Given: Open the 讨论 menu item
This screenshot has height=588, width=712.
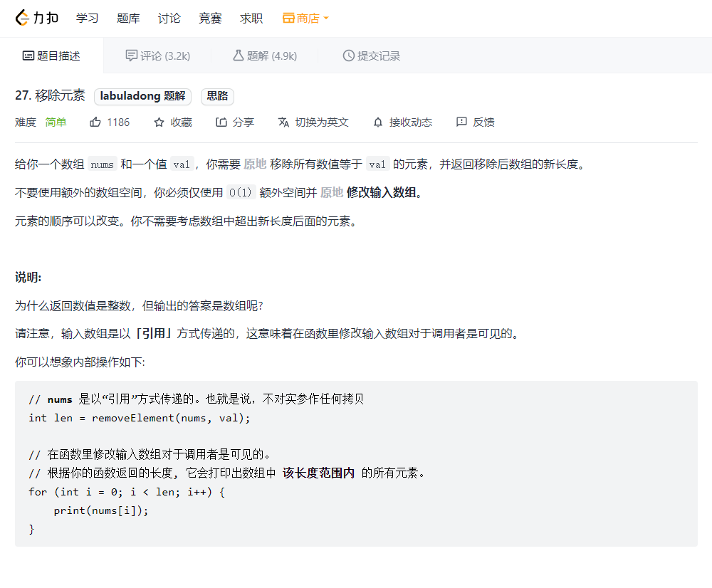Looking at the screenshot, I should [169, 18].
